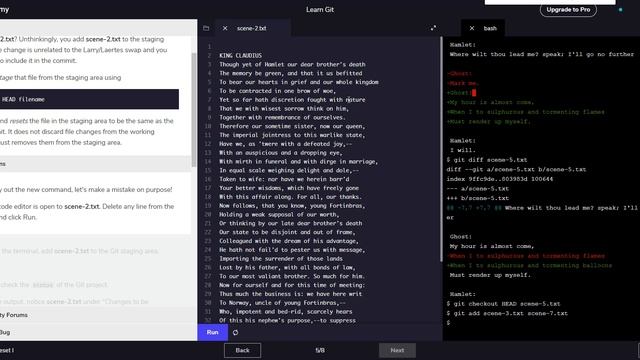640x360 pixels.
Task: Click the Instructions section header
Action: coord(96,164)
